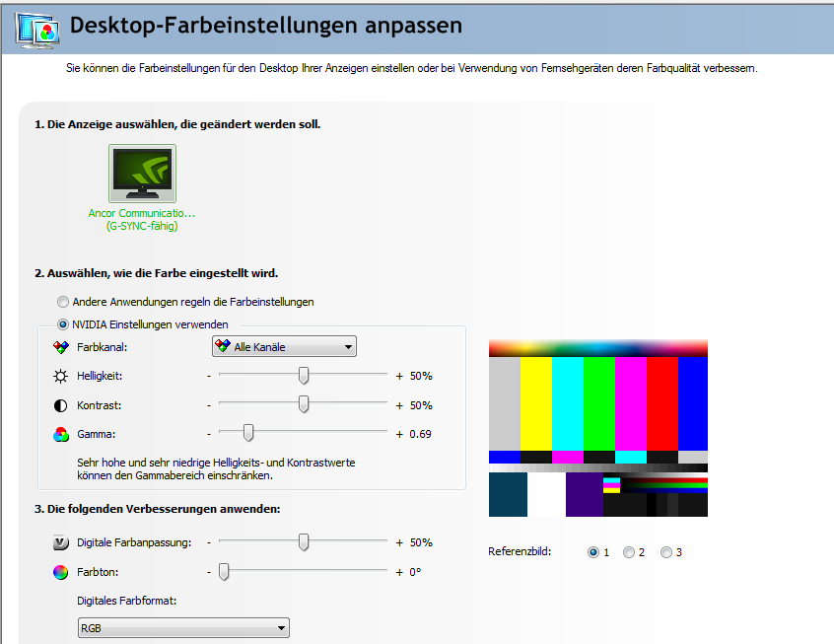Click the Kontrast slider handle
The height and width of the screenshot is (644, 834).
(x=304, y=404)
